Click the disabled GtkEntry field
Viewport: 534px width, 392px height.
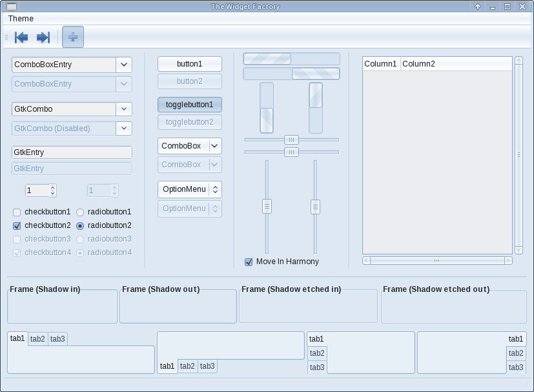[x=72, y=169]
